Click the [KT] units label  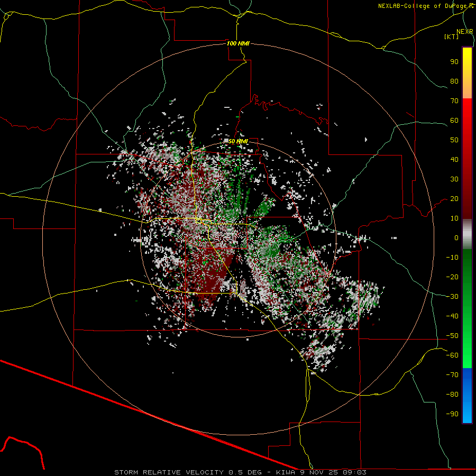click(x=451, y=36)
